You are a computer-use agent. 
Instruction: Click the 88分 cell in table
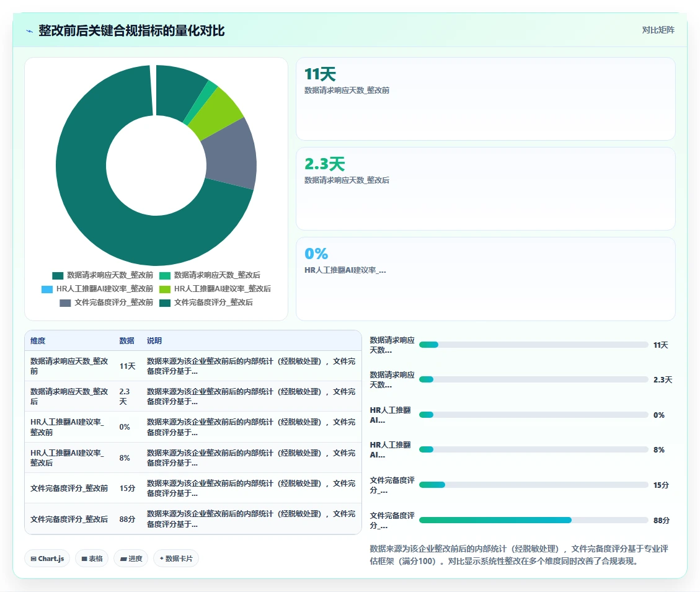[127, 519]
